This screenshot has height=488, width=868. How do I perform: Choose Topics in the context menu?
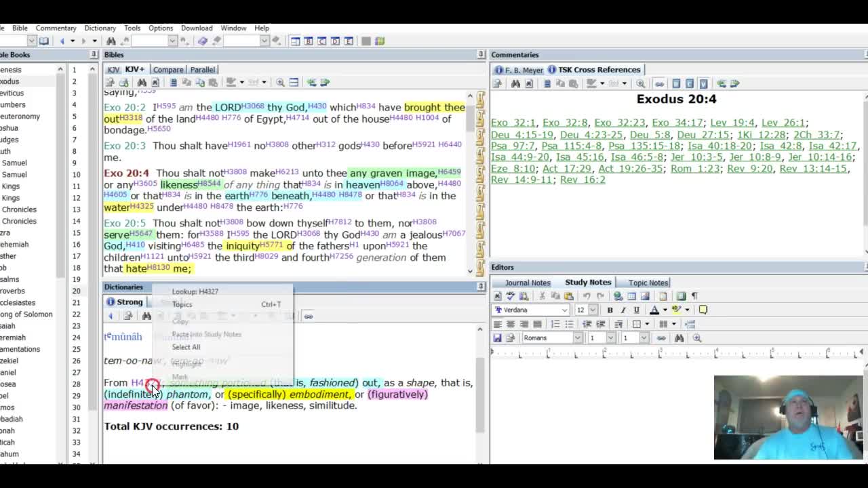[x=182, y=304]
